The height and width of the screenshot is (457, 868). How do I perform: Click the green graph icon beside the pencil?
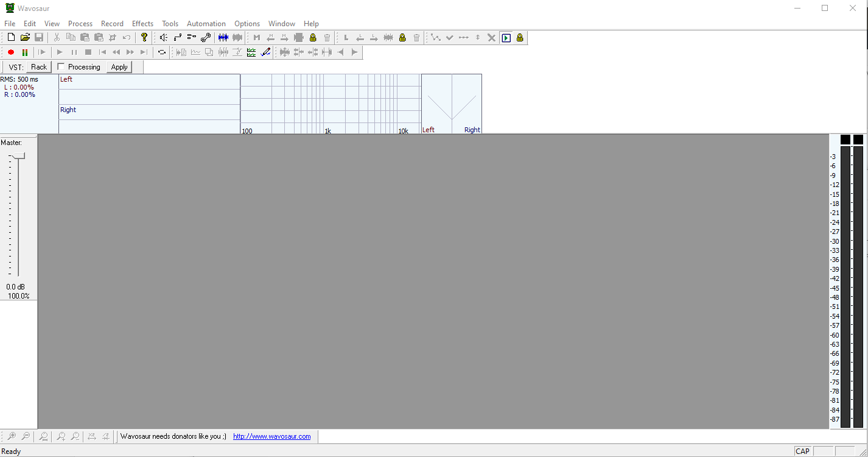coord(251,52)
